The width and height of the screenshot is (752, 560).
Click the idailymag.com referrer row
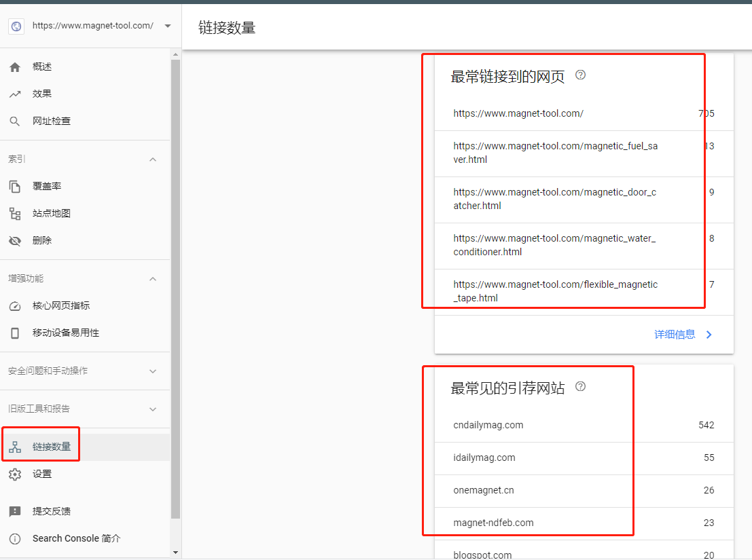tap(584, 458)
